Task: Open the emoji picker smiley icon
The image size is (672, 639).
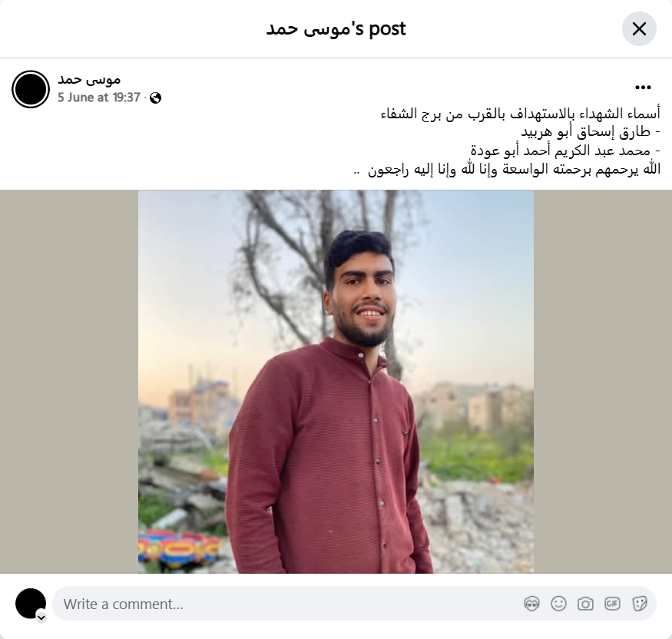Action: (558, 604)
